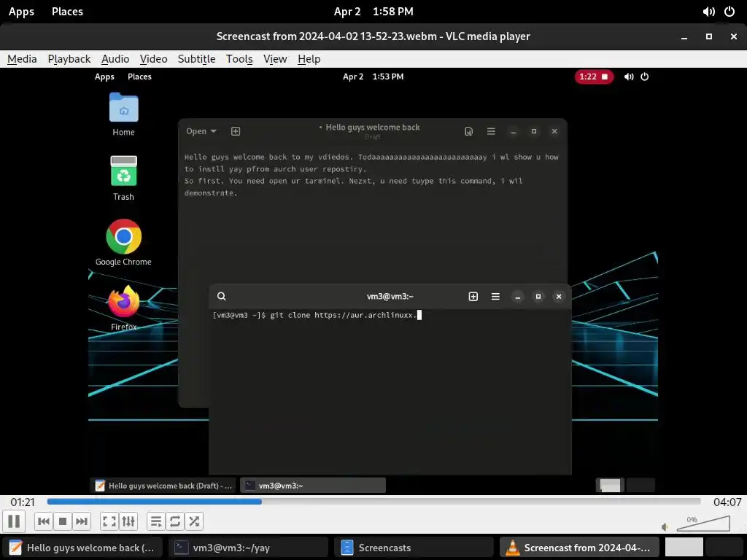The image size is (747, 560).
Task: Switch to vm3@vm3:~/yay terminal taskbar window
Action: pyautogui.click(x=248, y=548)
